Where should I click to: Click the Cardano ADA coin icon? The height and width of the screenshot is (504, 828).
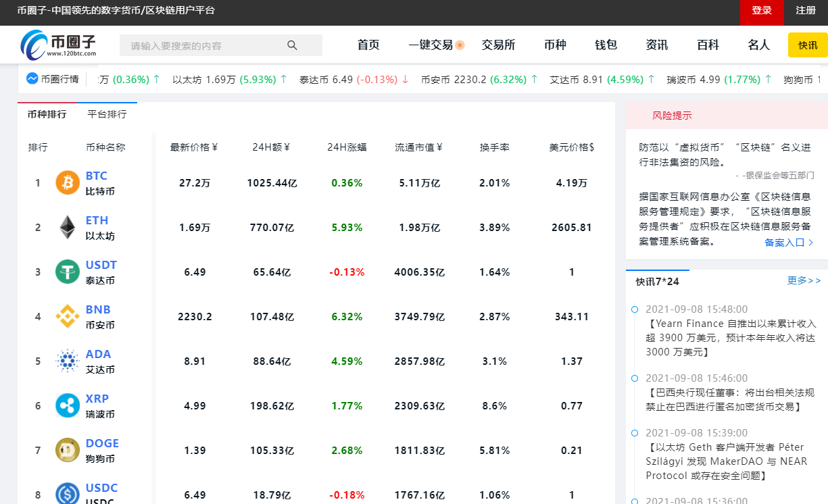tap(68, 361)
